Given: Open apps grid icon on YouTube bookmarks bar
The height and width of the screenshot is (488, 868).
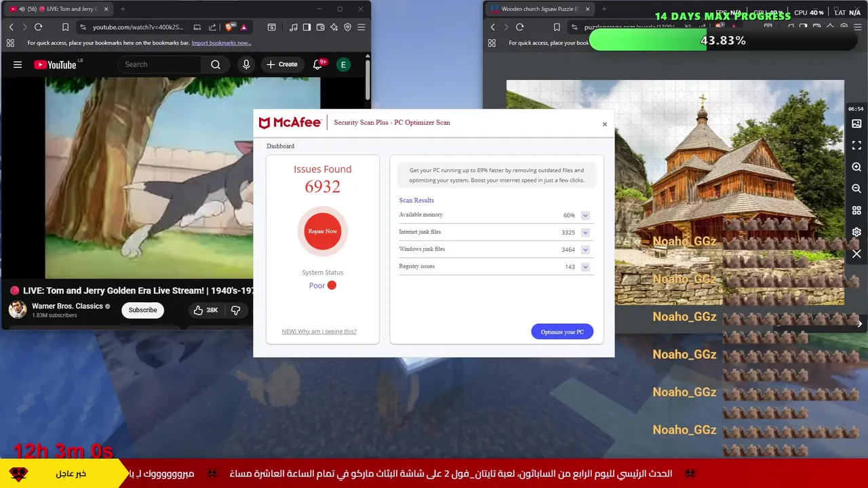Looking at the screenshot, I should (x=10, y=43).
